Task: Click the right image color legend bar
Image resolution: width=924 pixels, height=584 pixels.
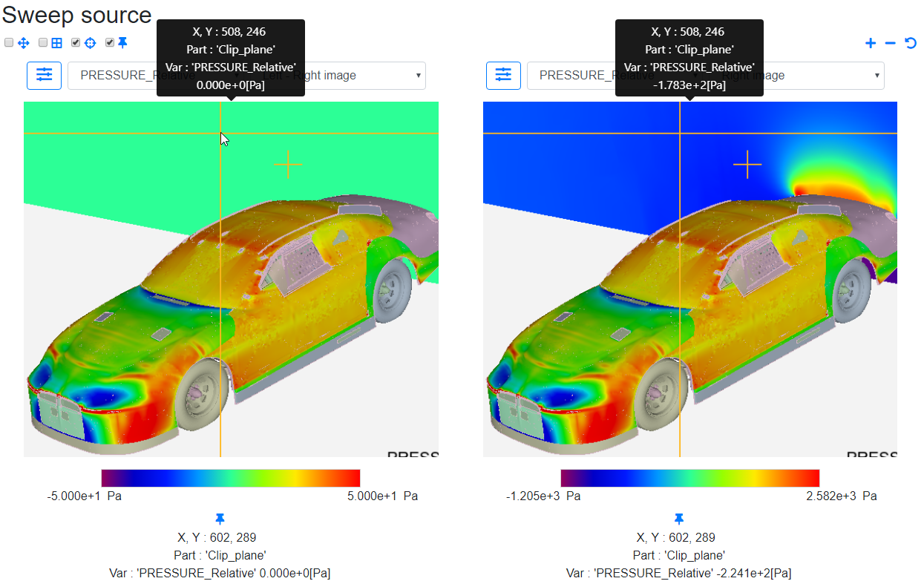Action: pyautogui.click(x=690, y=478)
